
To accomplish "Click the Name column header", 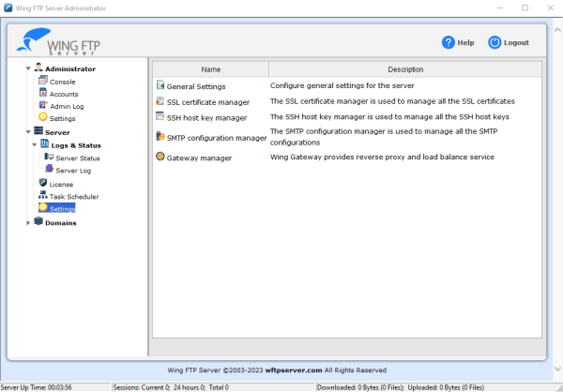I will (211, 69).
